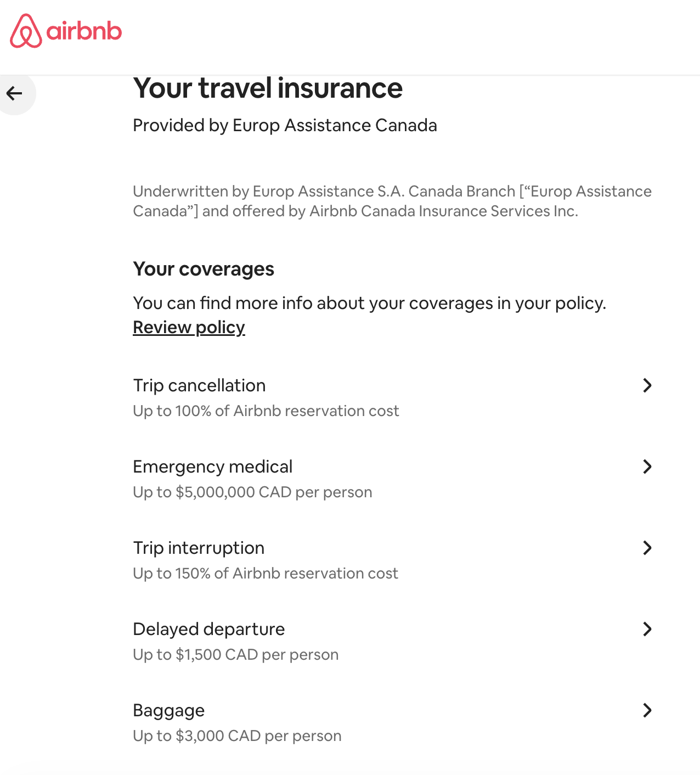This screenshot has width=700, height=775.
Task: Open Delayed departure via its right chevron
Action: (x=647, y=629)
